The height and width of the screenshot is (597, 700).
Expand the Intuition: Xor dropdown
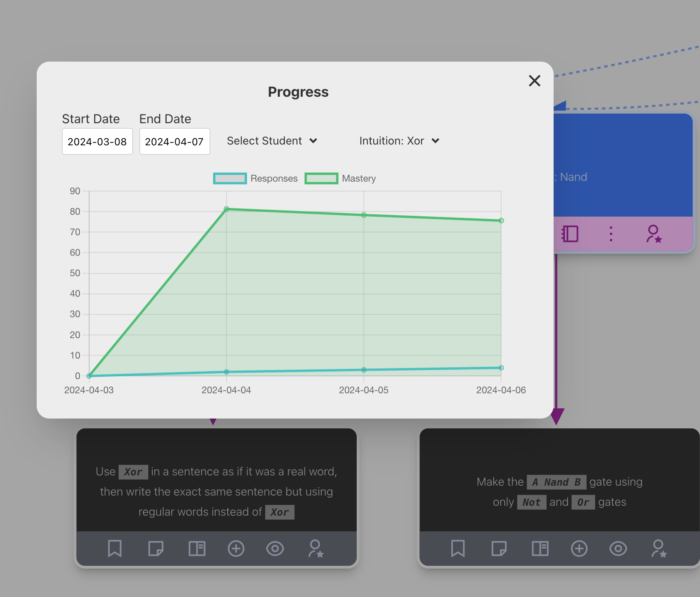(x=399, y=141)
